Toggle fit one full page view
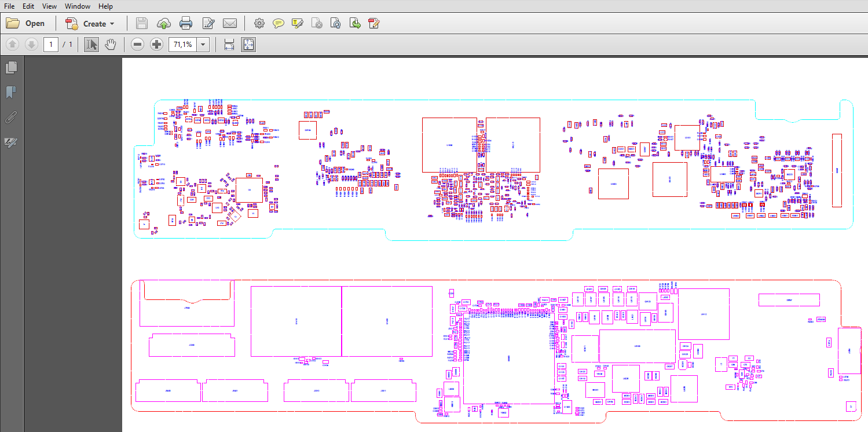 [248, 45]
